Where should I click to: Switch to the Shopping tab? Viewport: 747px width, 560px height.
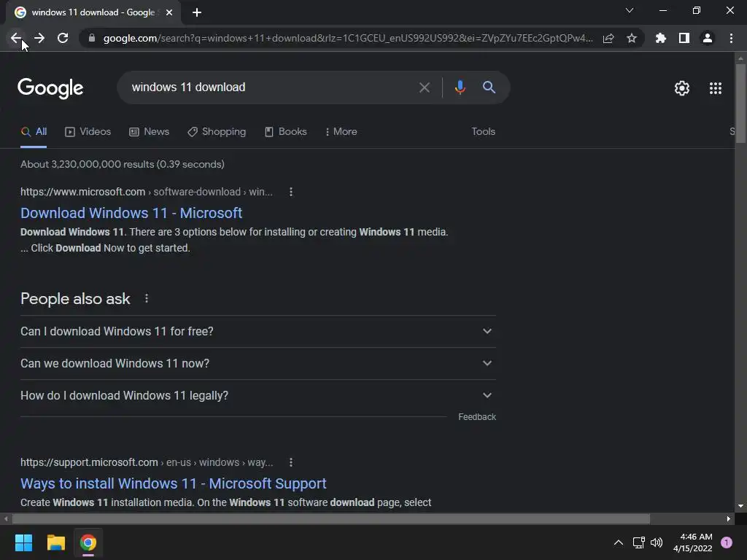click(217, 132)
